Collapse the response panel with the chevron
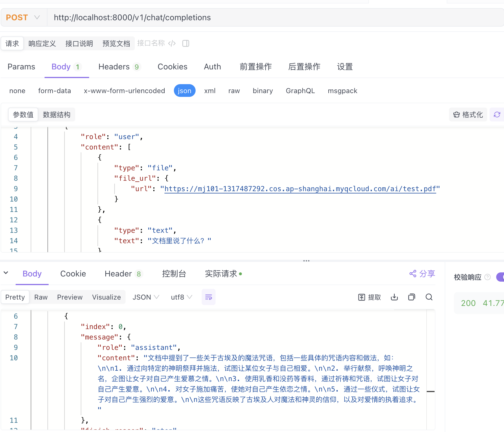This screenshot has height=432, width=504. coord(6,273)
